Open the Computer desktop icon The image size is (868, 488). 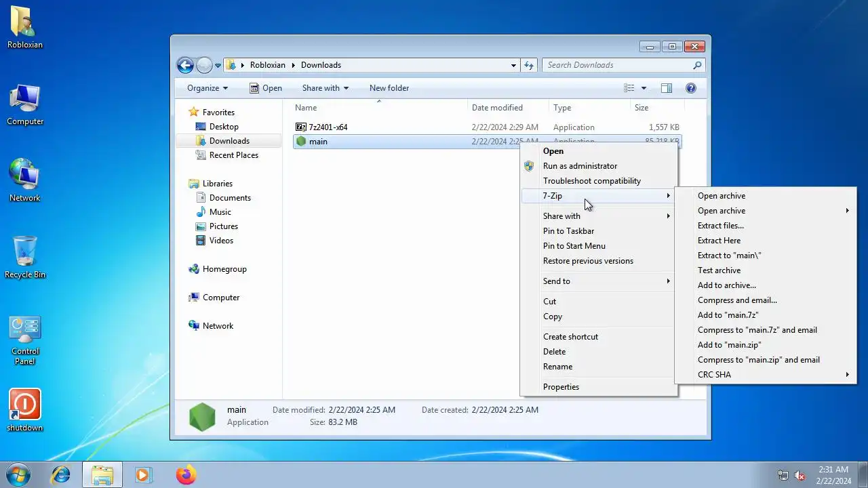tap(25, 105)
